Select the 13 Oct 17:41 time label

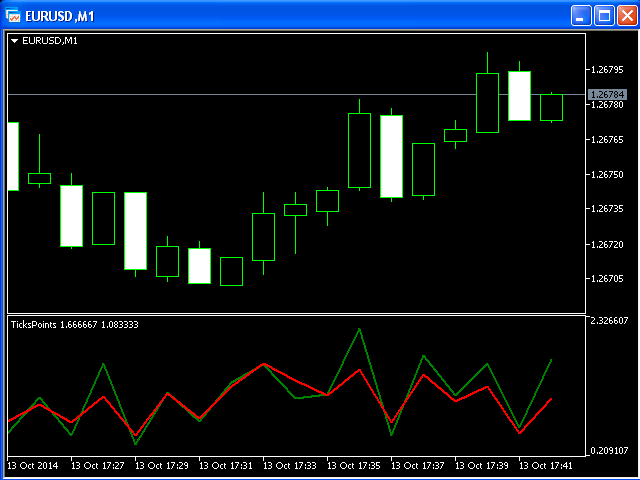point(548,466)
